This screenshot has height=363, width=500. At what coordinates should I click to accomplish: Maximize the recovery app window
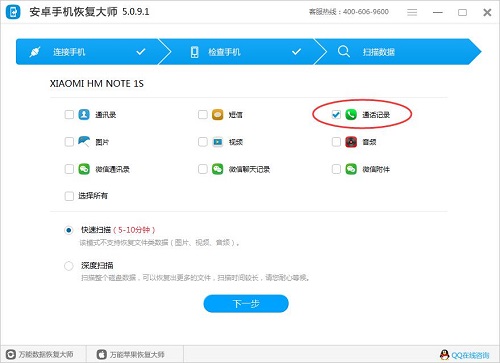pos(462,12)
